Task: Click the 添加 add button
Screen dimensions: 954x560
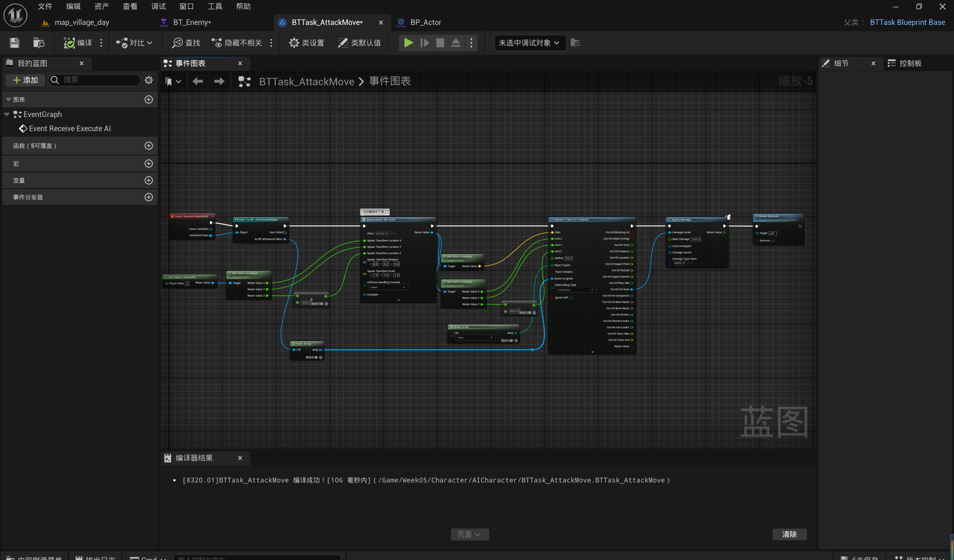Action: point(25,80)
